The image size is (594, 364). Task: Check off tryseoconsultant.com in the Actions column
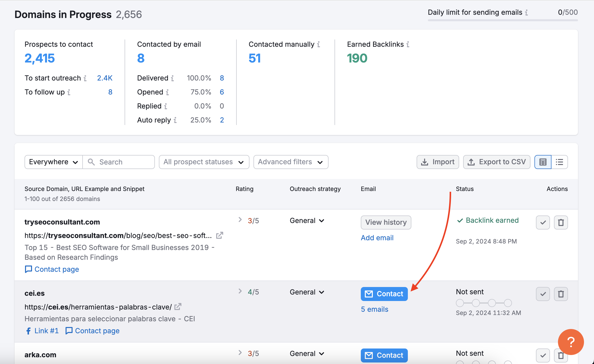coord(542,222)
